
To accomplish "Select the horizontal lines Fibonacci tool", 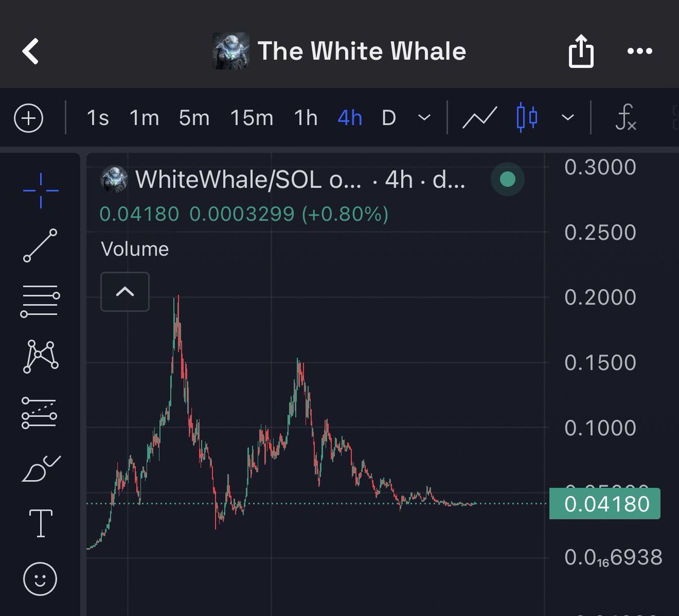I will [x=40, y=301].
